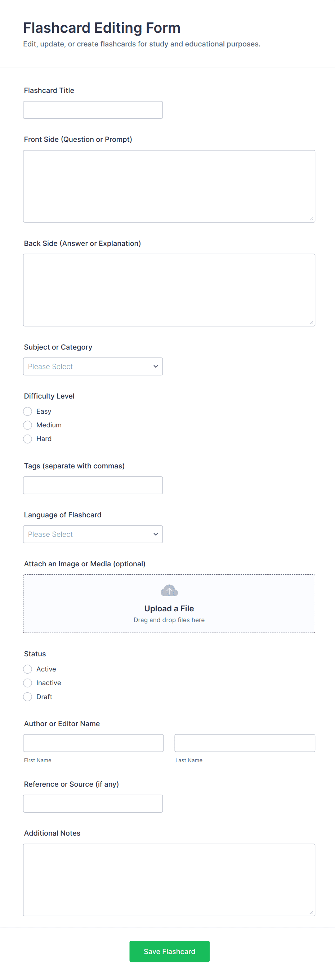Focus the Tags input field
The width and height of the screenshot is (335, 980).
tap(93, 485)
